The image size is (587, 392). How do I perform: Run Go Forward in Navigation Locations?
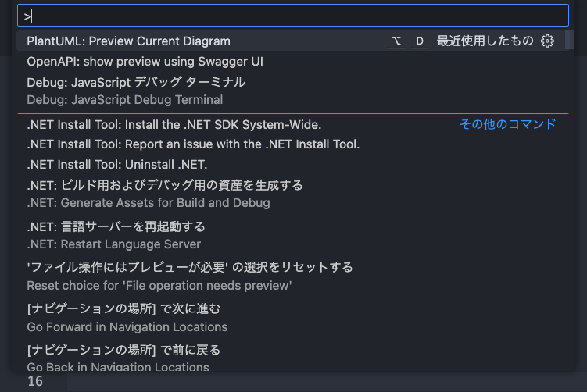click(293, 318)
